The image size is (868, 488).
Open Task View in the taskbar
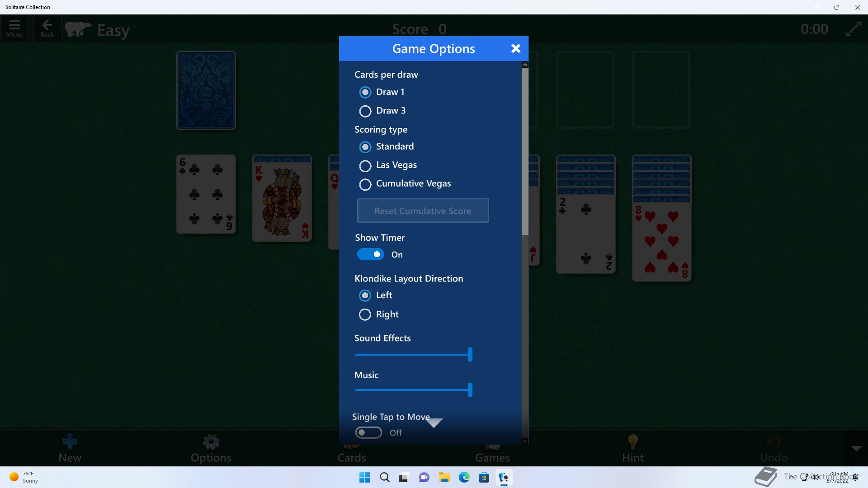[404, 477]
